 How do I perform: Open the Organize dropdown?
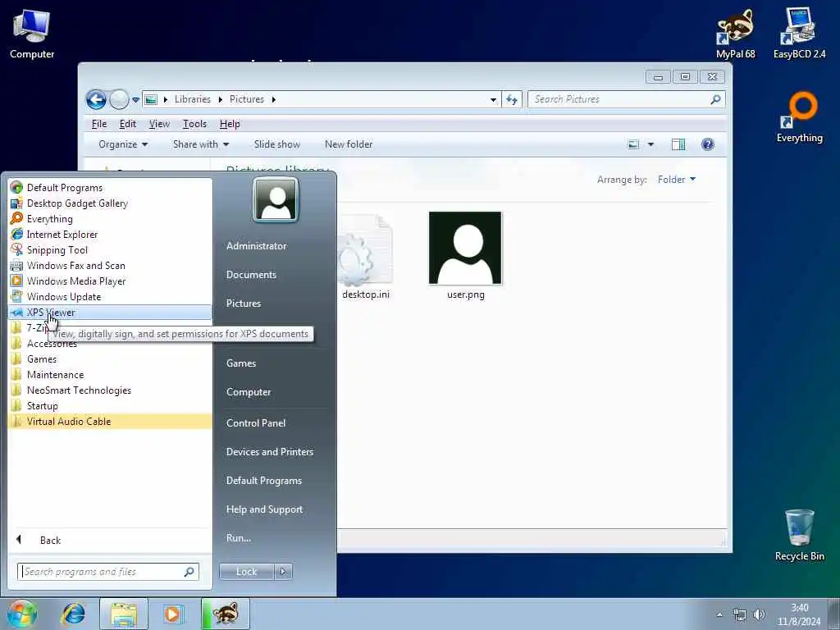[x=123, y=144]
